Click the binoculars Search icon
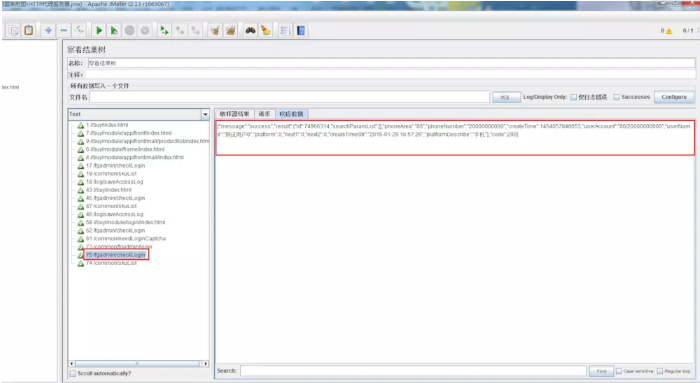700x383 pixels. point(250,30)
